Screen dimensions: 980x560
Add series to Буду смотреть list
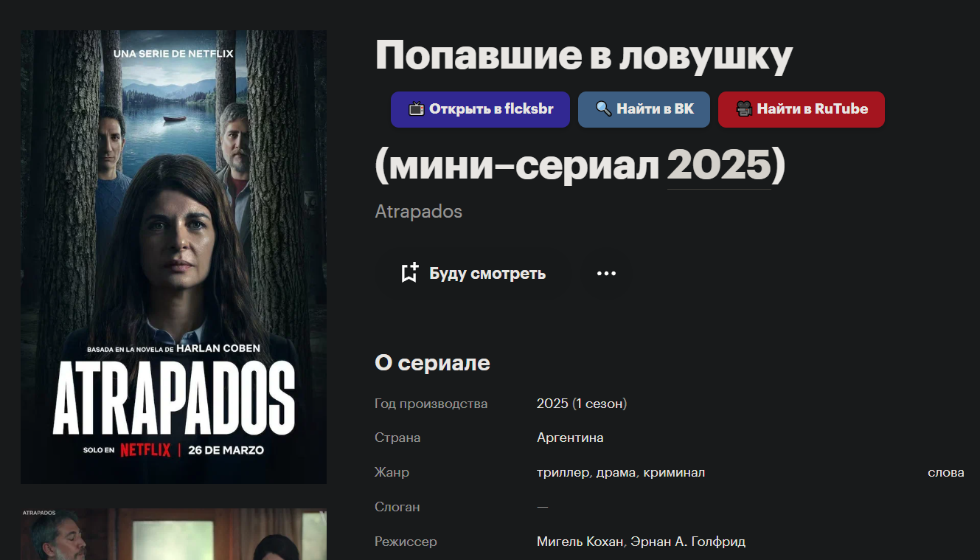tap(473, 274)
